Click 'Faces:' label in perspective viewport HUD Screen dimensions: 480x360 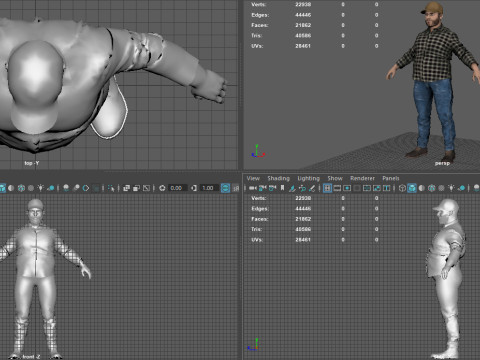click(x=260, y=25)
